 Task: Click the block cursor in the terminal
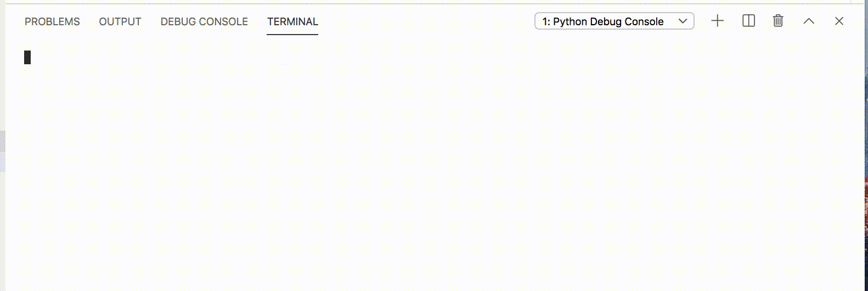[x=27, y=58]
